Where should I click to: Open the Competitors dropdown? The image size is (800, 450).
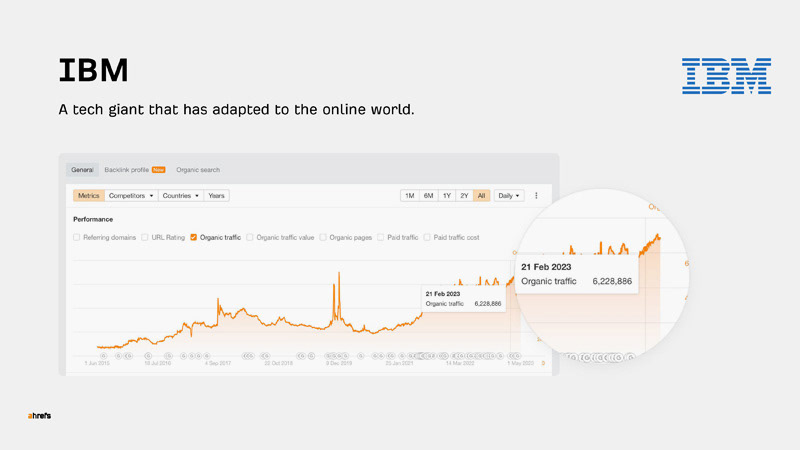tap(131, 196)
